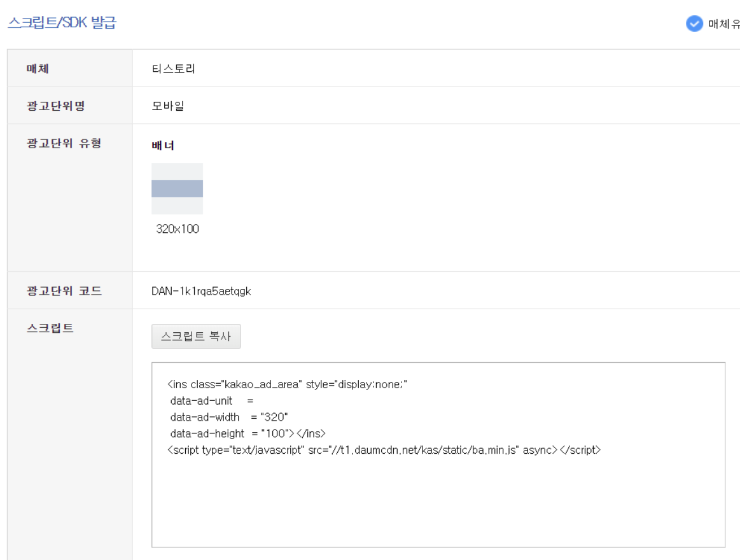Click the data-ad-height = "100" line
The height and width of the screenshot is (560, 740).
(x=248, y=433)
